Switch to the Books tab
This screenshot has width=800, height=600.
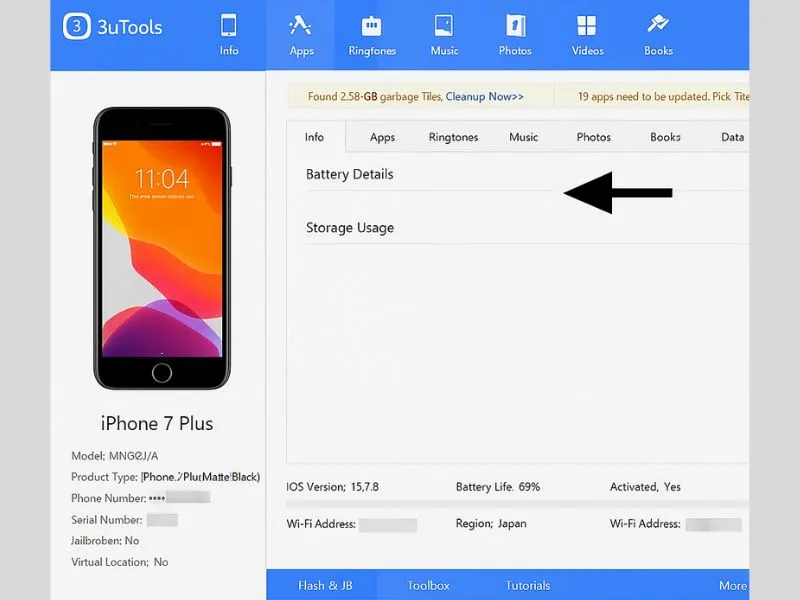point(665,137)
